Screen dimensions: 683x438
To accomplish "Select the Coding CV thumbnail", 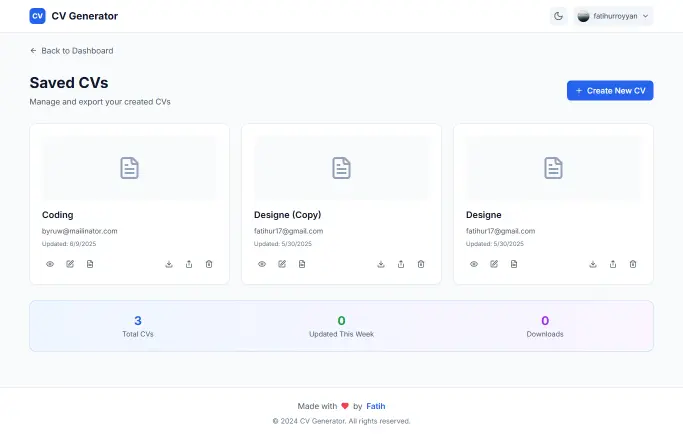I will coord(129,168).
